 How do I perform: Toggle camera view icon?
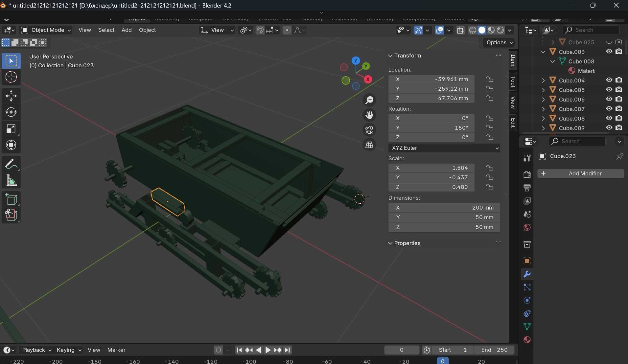[370, 130]
